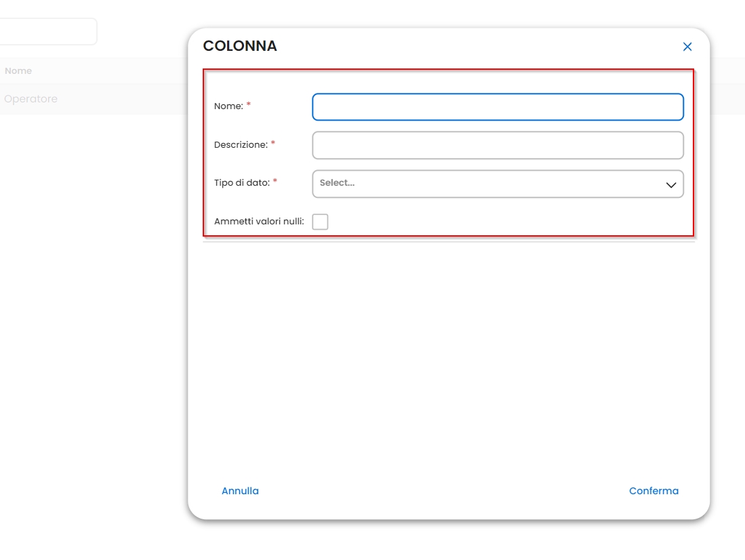Click the Nome text input field
The width and height of the screenshot is (745, 560).
tap(498, 107)
